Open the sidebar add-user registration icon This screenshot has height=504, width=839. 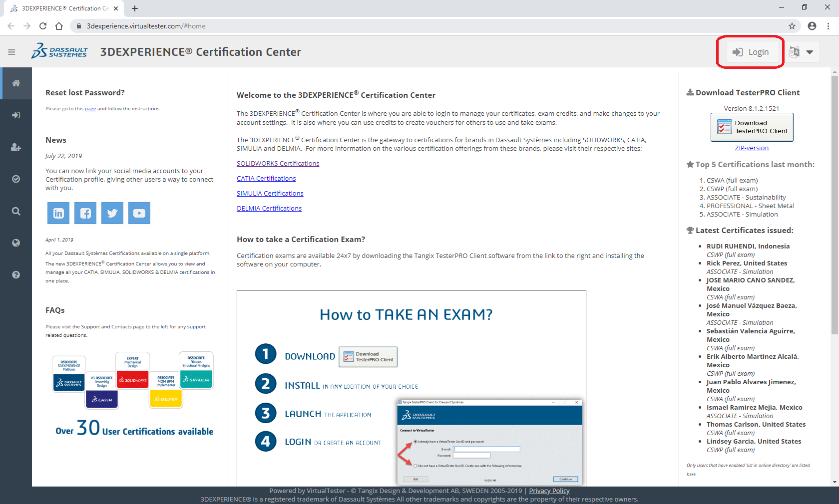coord(16,147)
